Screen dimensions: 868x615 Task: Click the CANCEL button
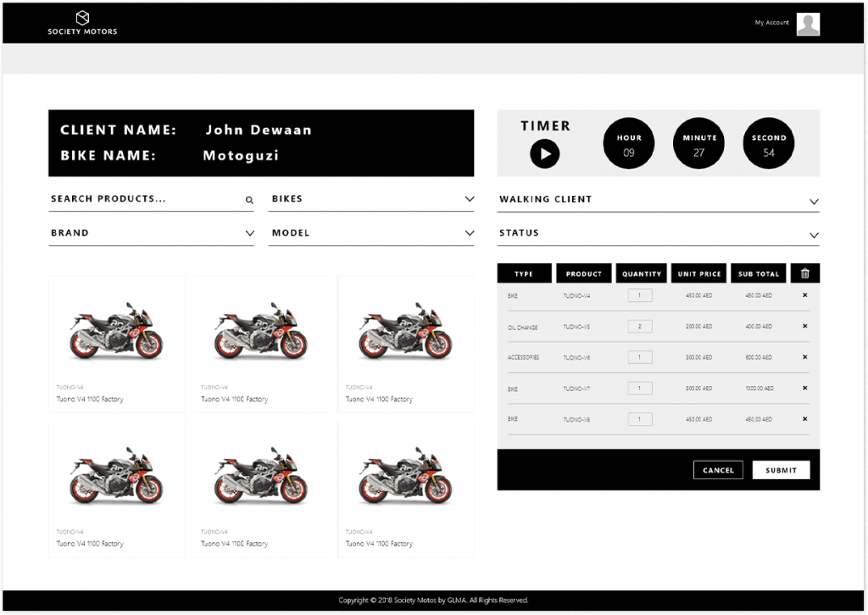point(718,470)
